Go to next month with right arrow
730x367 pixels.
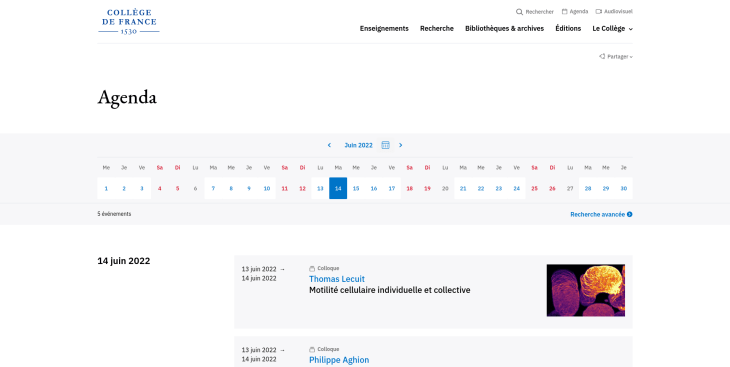(x=400, y=145)
